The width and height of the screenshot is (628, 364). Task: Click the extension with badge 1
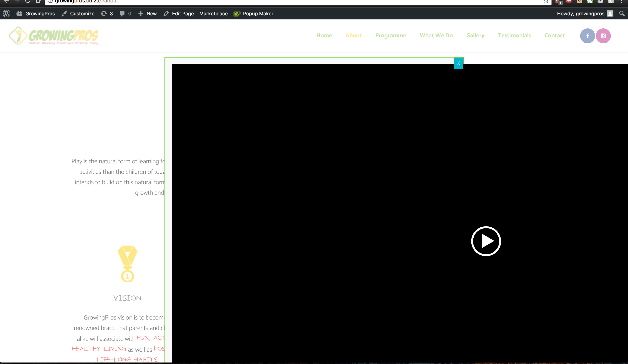click(x=559, y=2)
